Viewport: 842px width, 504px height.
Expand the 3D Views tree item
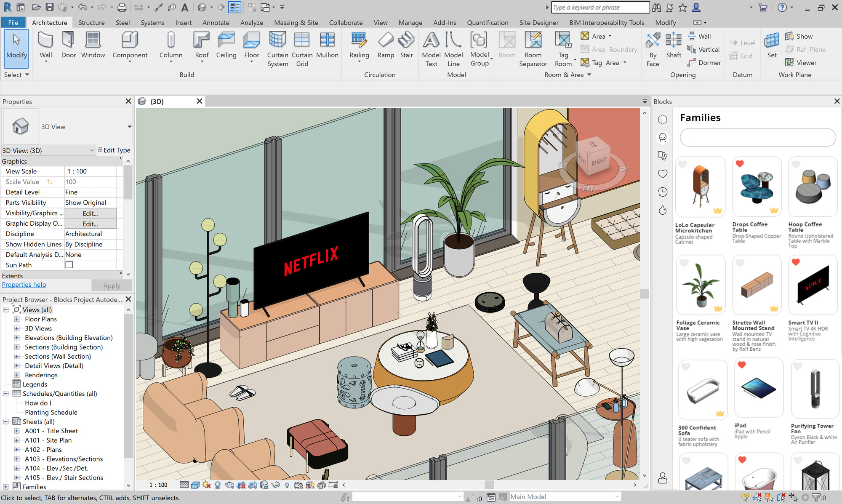pyautogui.click(x=15, y=328)
